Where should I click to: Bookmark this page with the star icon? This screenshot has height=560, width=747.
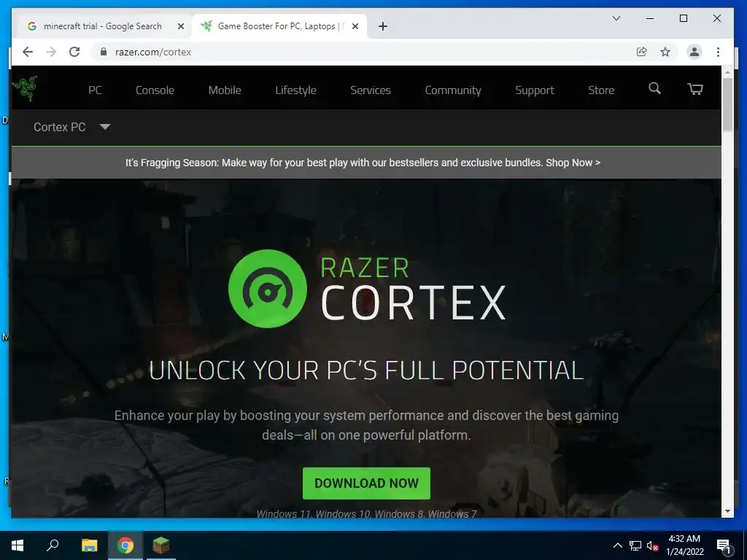pyautogui.click(x=665, y=52)
